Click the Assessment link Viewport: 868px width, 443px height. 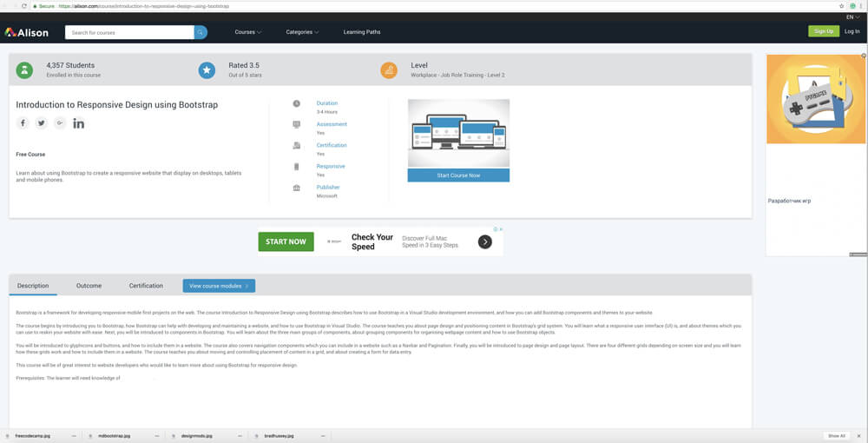point(332,124)
